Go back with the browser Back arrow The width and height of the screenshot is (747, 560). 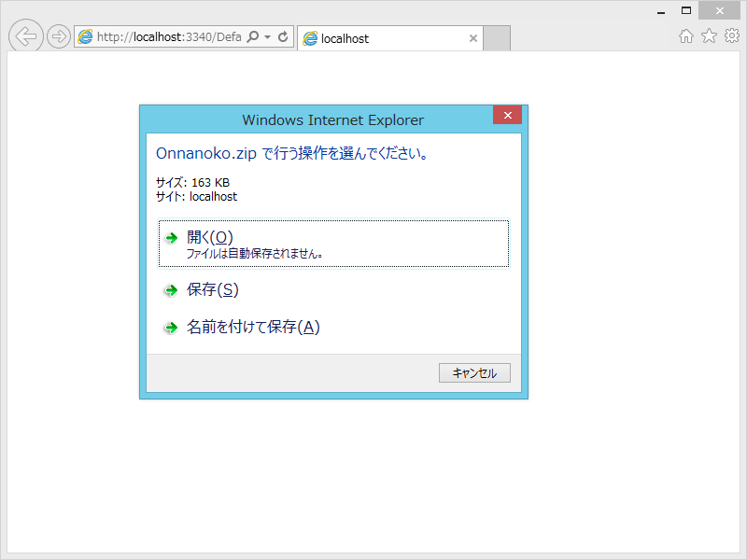(26, 35)
